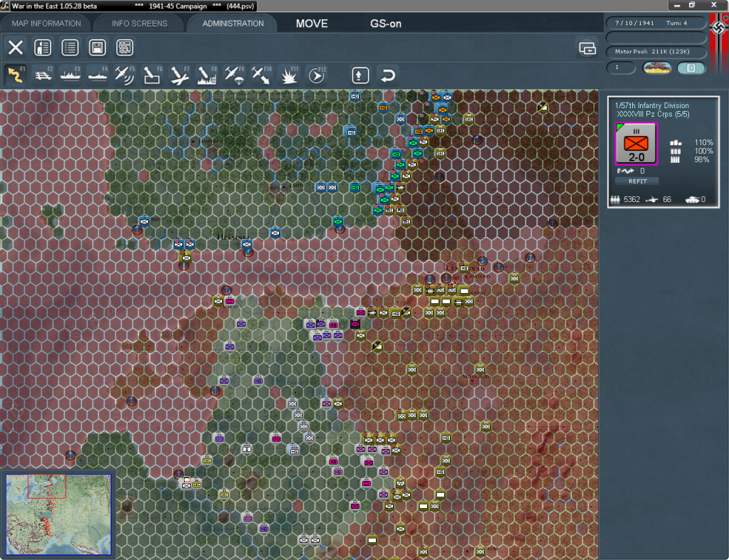The height and width of the screenshot is (560, 729).
Task: Click the light-blue 0 pill indicator
Action: click(x=691, y=68)
